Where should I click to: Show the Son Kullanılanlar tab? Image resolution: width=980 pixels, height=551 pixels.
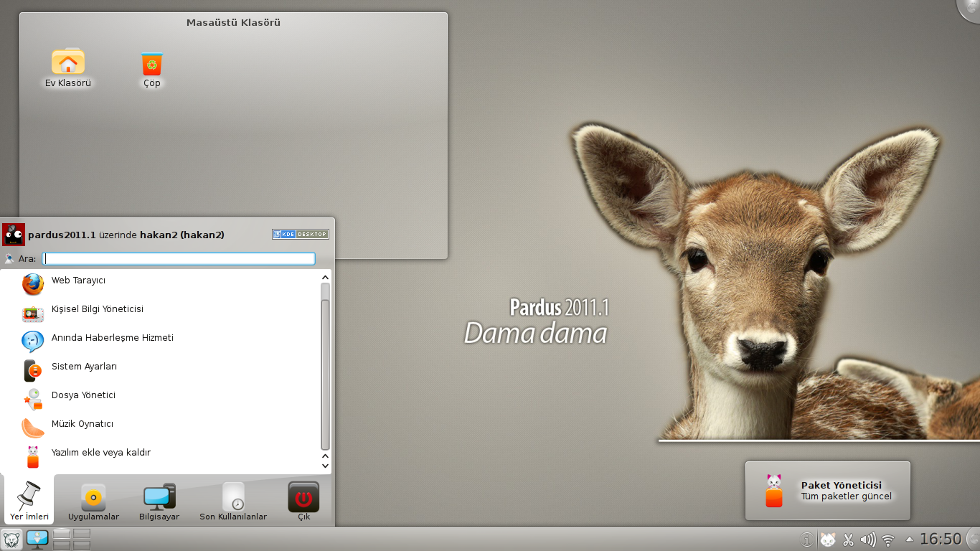[233, 501]
